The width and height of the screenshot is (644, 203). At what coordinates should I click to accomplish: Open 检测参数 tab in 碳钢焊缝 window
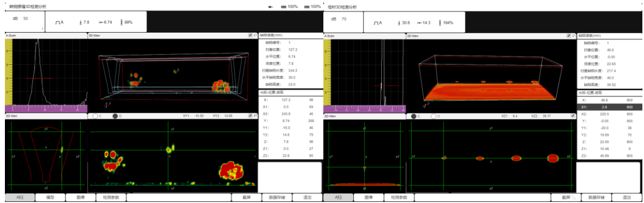tap(111, 197)
